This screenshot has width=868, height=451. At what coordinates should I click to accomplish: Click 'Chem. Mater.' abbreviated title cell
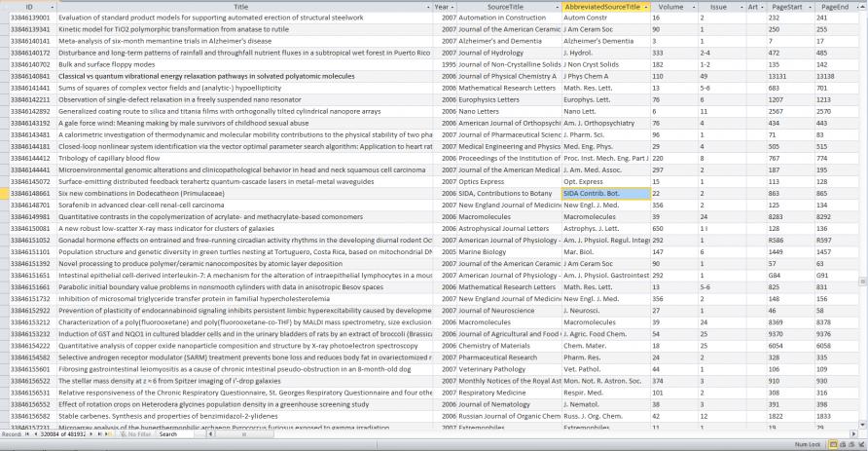pos(605,346)
